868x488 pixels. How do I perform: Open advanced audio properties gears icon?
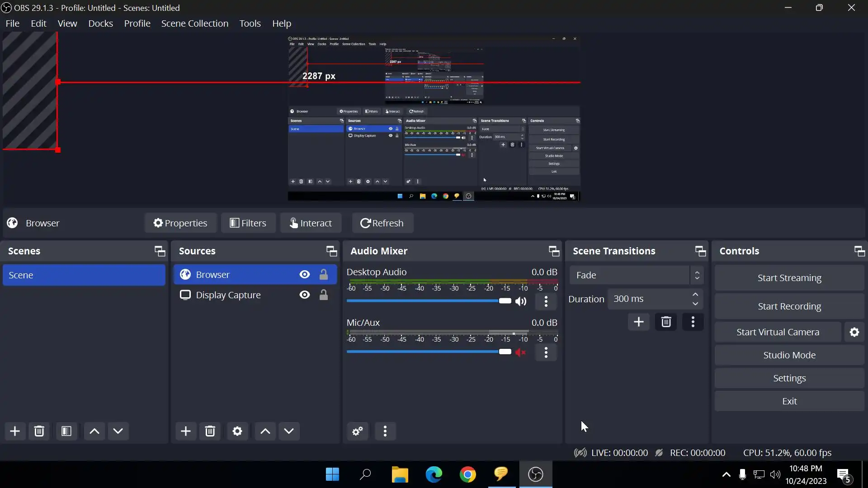[x=358, y=431]
